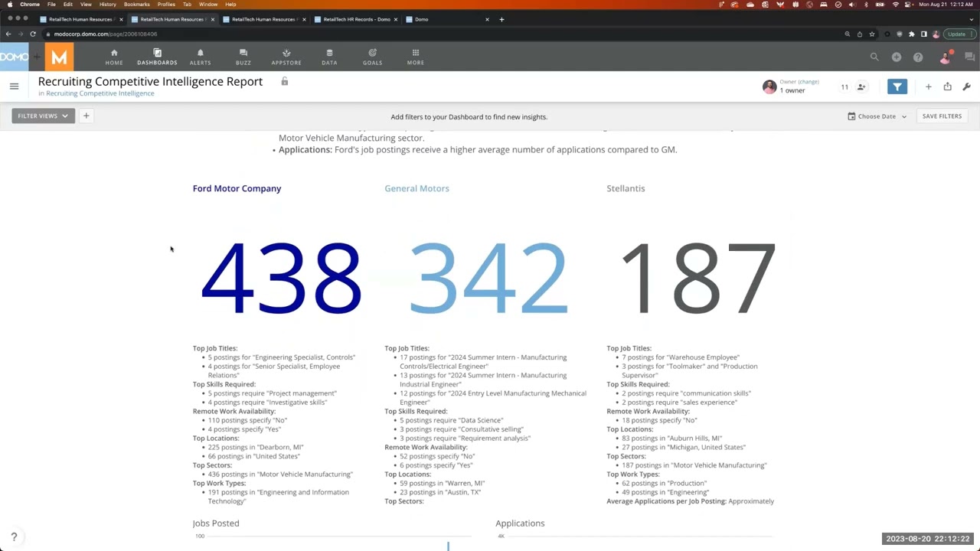Viewport: 980px width, 551px height.
Task: Select the Ford Motor Company heading
Action: (237, 188)
